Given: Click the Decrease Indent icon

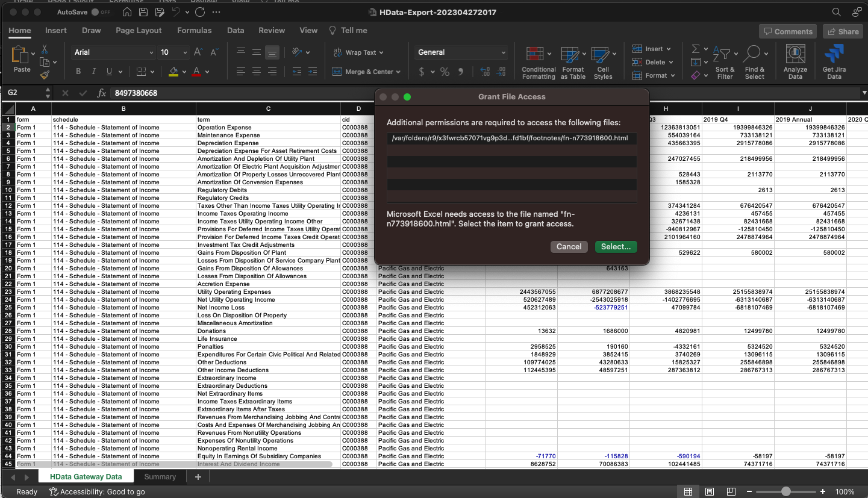Looking at the screenshot, I should (296, 72).
